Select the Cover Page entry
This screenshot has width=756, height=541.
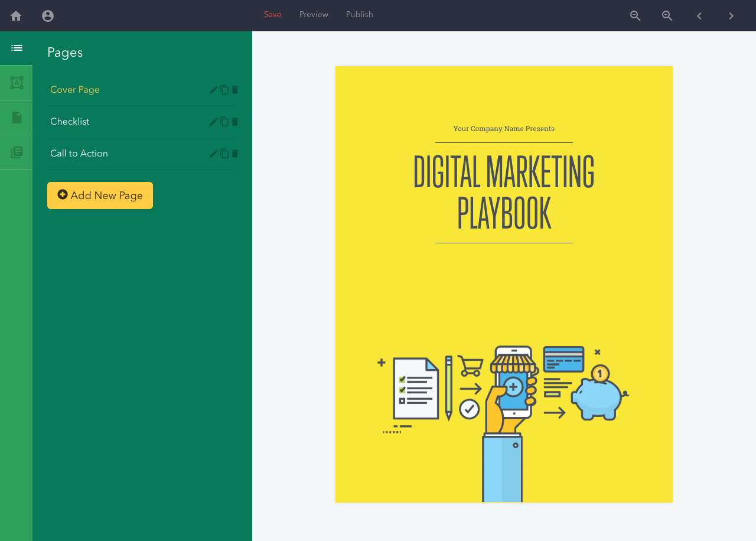point(75,90)
